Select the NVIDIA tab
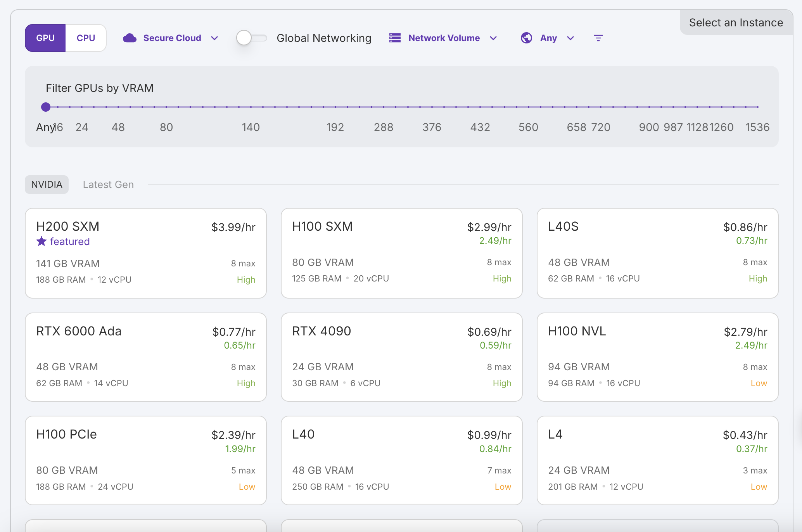Image resolution: width=802 pixels, height=532 pixels. [x=47, y=185]
